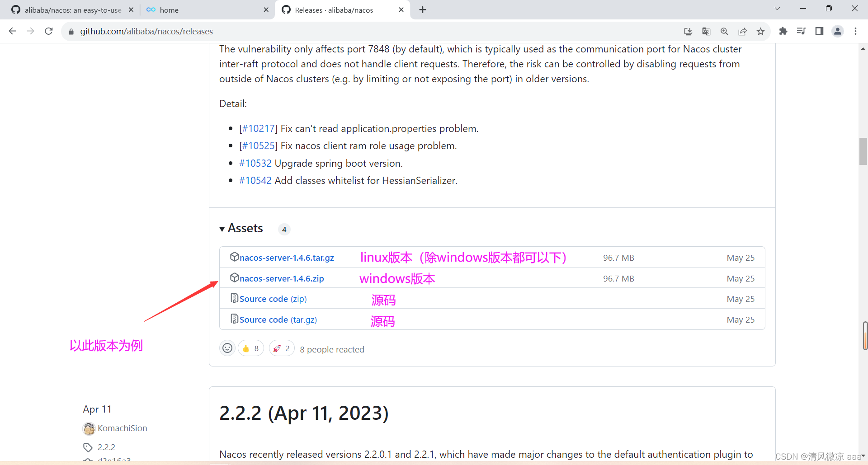Open the Extensions puzzle icon
The width and height of the screenshot is (868, 465).
(x=783, y=31)
